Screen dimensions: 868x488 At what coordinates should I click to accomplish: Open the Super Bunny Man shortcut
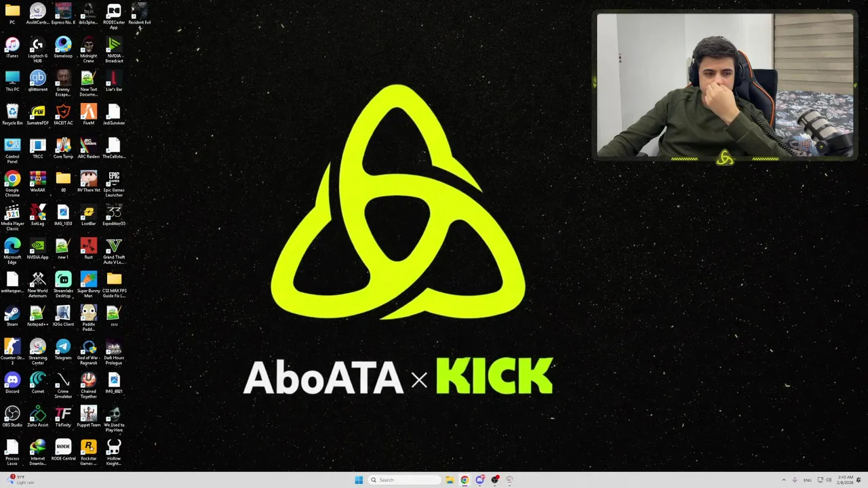[88, 285]
